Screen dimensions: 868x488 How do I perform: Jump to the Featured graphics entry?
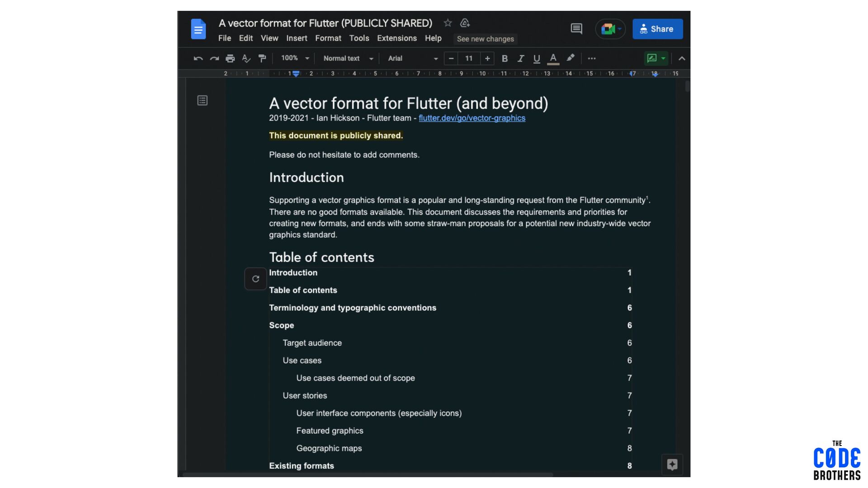pos(330,431)
